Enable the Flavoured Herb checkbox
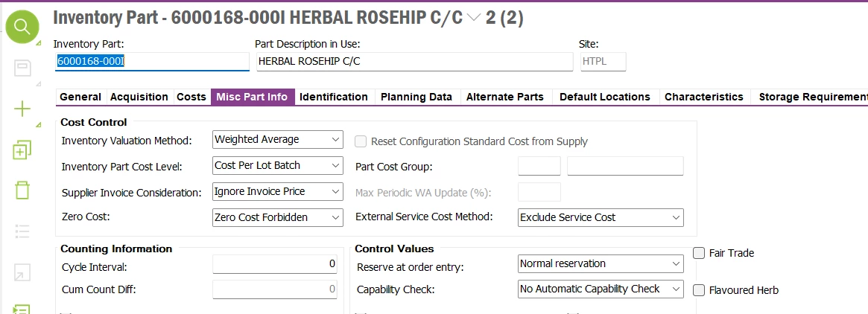The width and height of the screenshot is (868, 314). (699, 290)
